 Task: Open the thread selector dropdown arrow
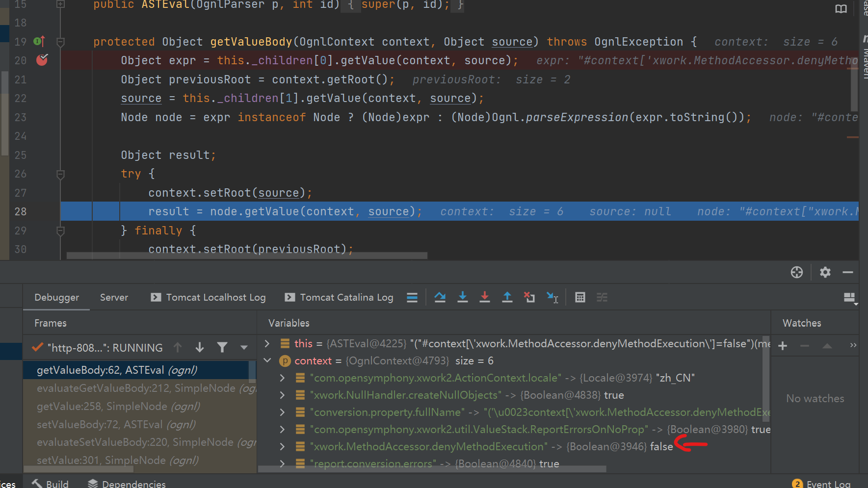[x=244, y=348]
